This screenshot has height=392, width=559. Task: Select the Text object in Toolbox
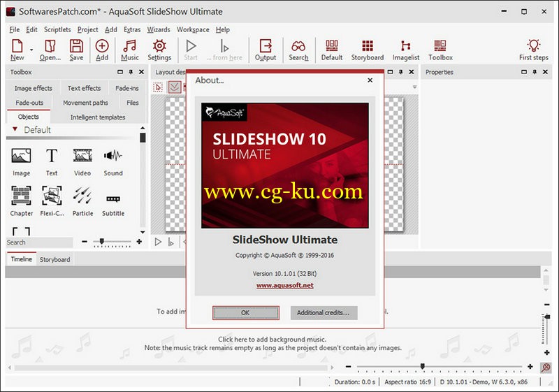[52, 162]
